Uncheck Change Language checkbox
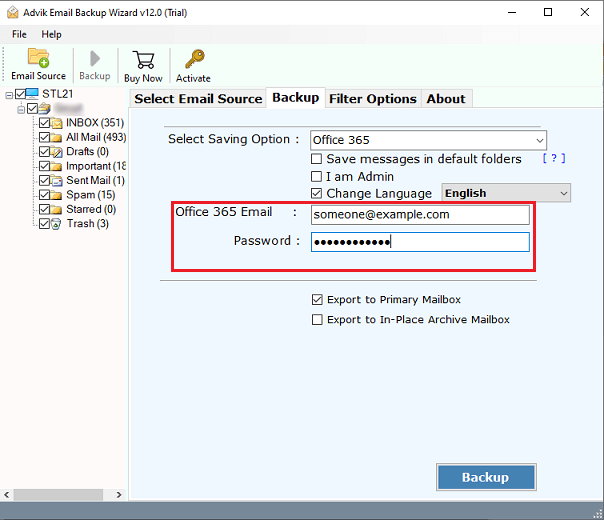 316,193
